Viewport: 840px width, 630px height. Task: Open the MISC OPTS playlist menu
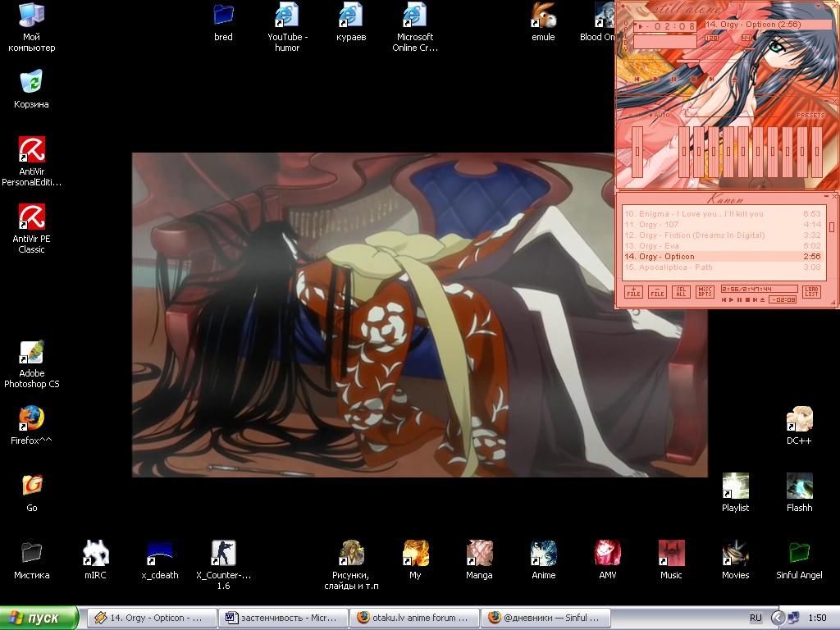coord(705,291)
